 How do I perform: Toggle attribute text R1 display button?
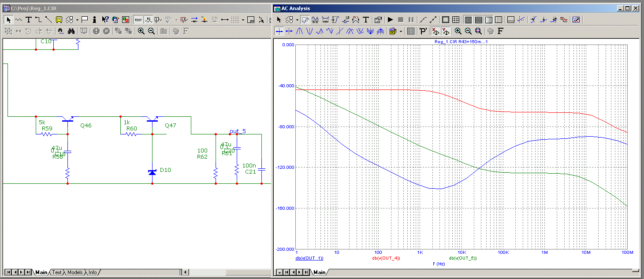(149, 19)
